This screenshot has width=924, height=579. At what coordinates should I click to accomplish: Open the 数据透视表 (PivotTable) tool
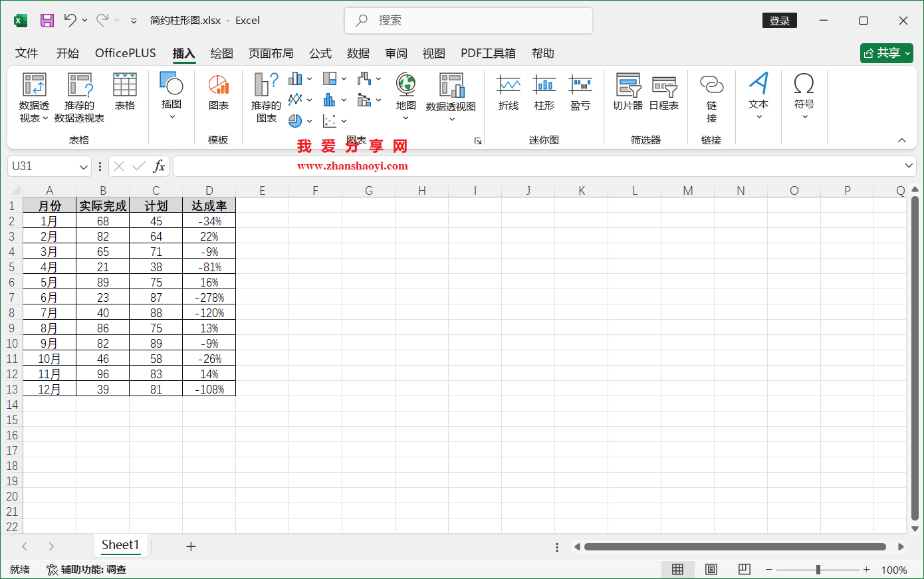(x=34, y=96)
